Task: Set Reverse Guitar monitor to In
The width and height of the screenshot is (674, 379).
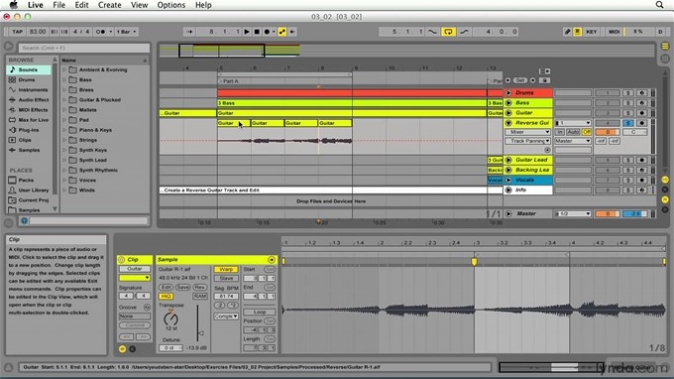Action: click(x=560, y=132)
